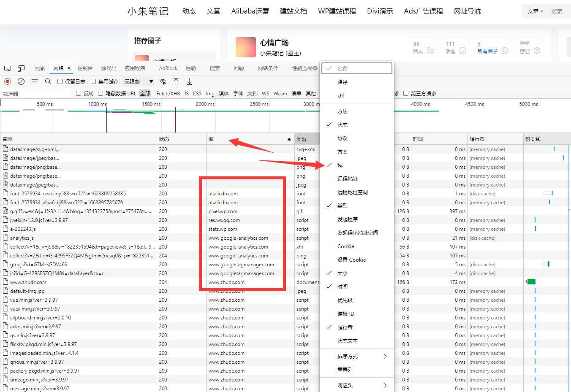Open network search magnifier icon
Viewport: 571px width, 392px height.
coord(48,81)
